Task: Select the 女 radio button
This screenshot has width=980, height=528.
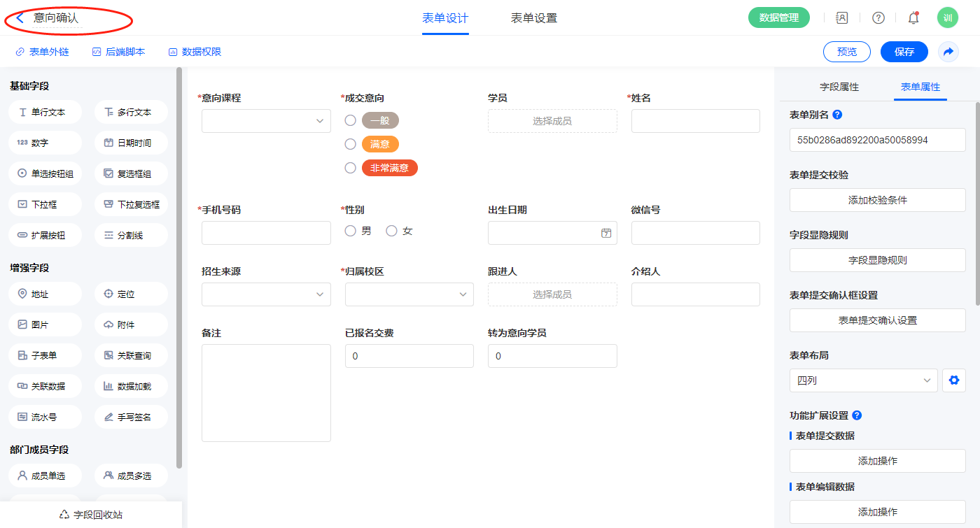Action: [391, 231]
